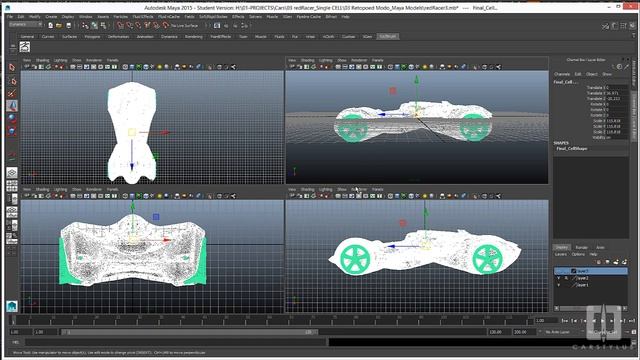Open the Help menu
640x360 pixels.
pos(345,17)
